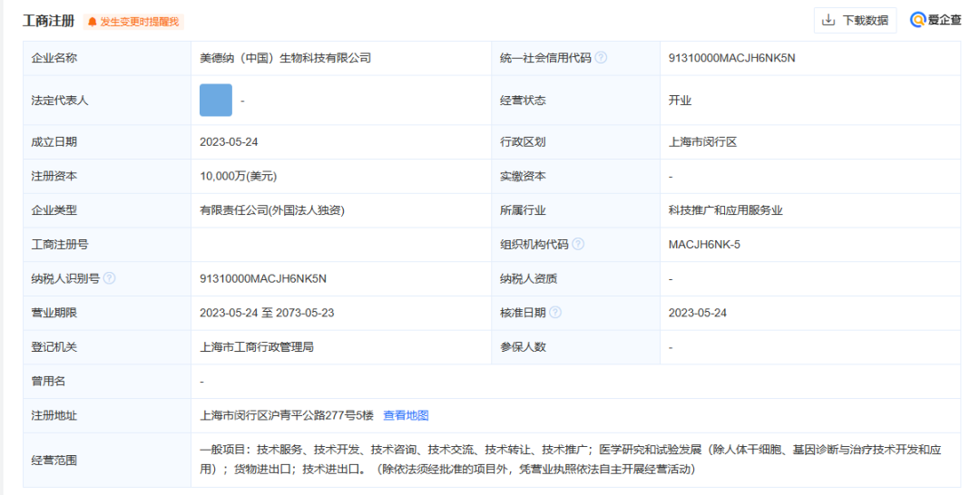Click registration authority 上海市工商行政管理局

257,346
